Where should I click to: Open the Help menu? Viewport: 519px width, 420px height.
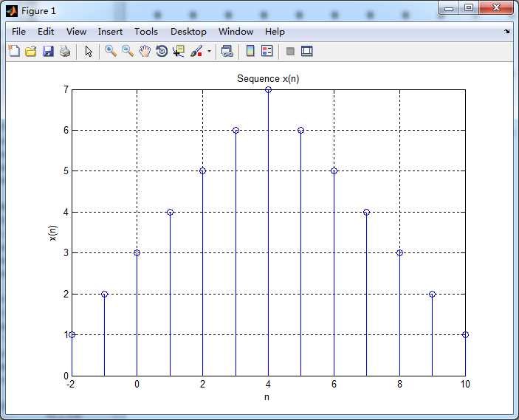point(275,32)
